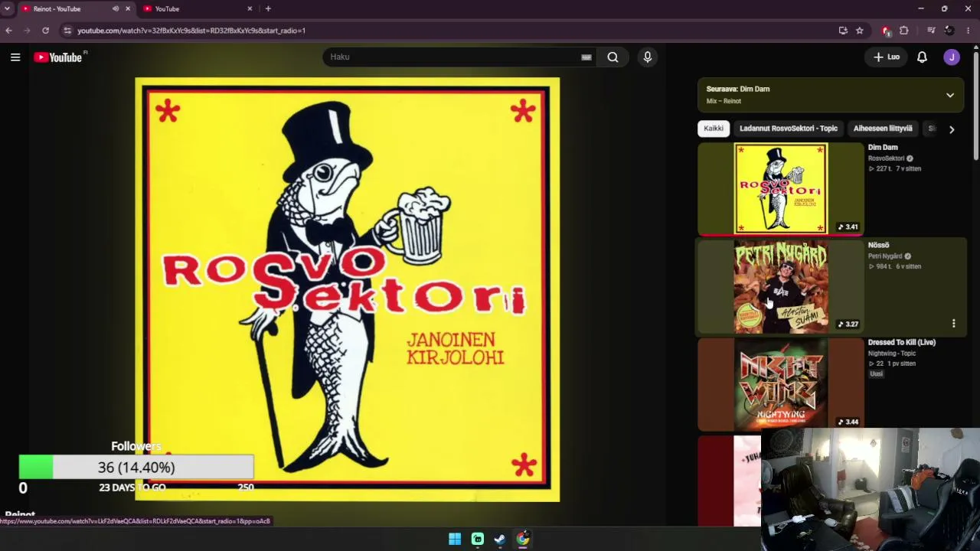Reload the current page
980x551 pixels.
tap(45, 31)
